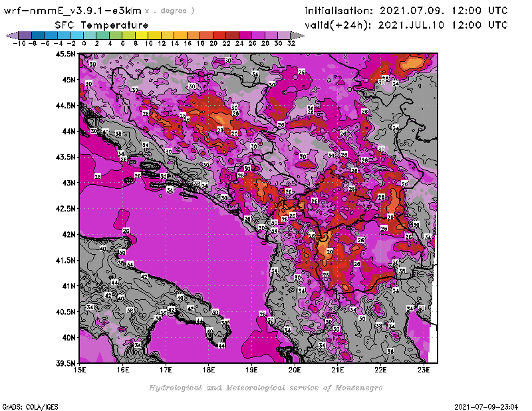
Task: Click the legend swatch between 8 and 10
Action: point(142,36)
